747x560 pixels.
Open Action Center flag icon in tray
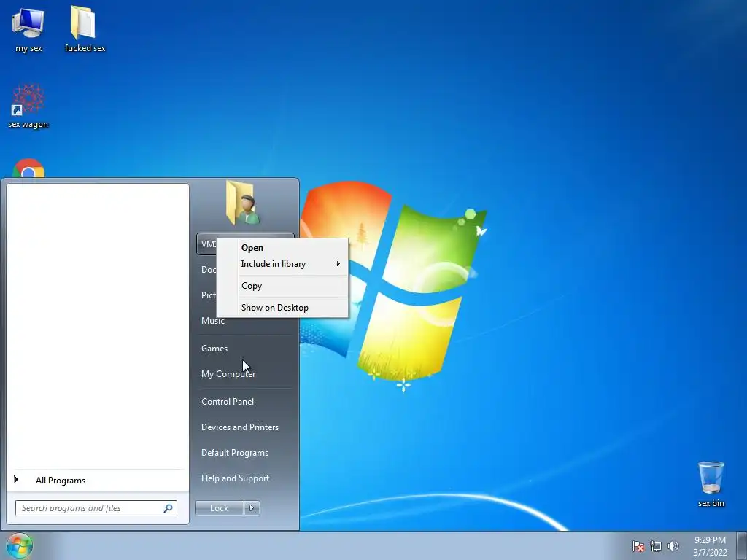coord(638,546)
